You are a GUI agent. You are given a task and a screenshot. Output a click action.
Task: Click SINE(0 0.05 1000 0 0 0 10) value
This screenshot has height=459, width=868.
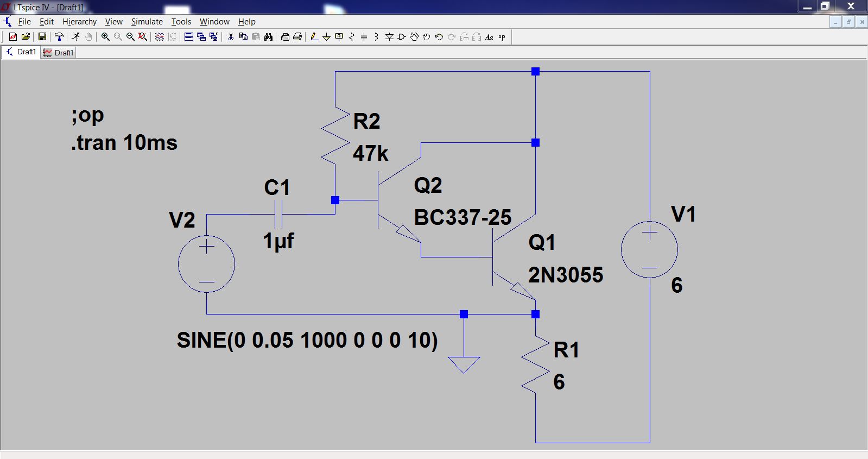[x=307, y=341]
